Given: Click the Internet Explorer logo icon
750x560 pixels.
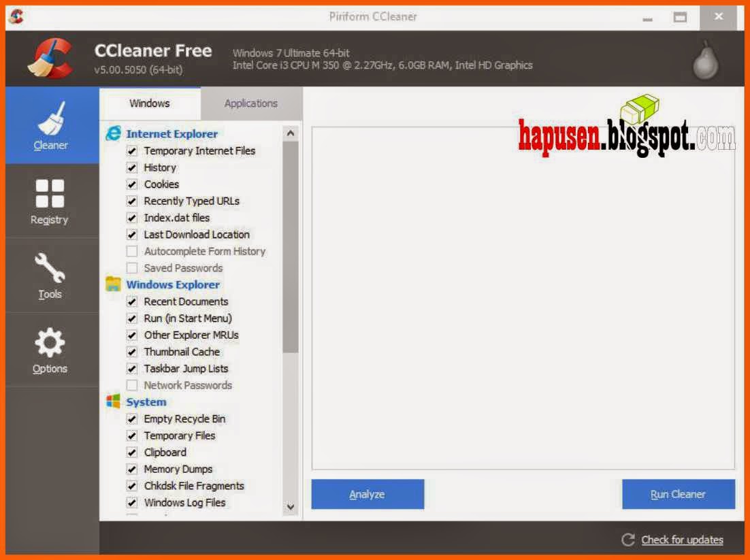Looking at the screenshot, I should [114, 133].
